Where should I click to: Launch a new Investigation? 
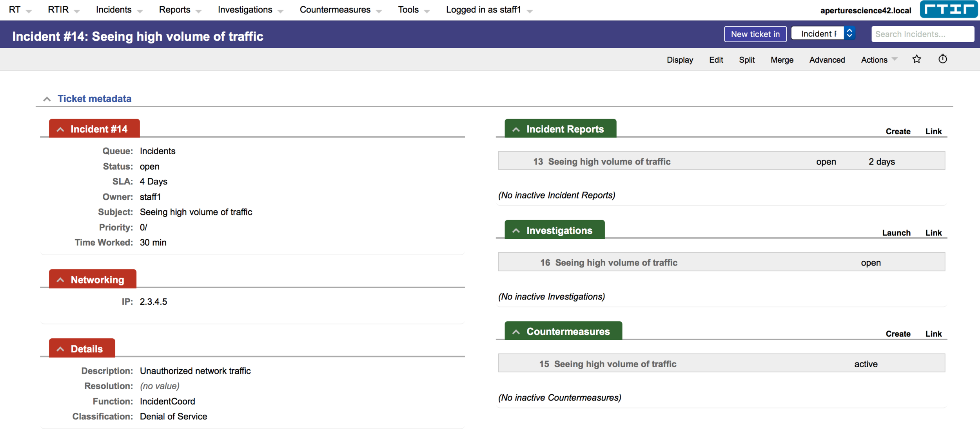pos(897,233)
